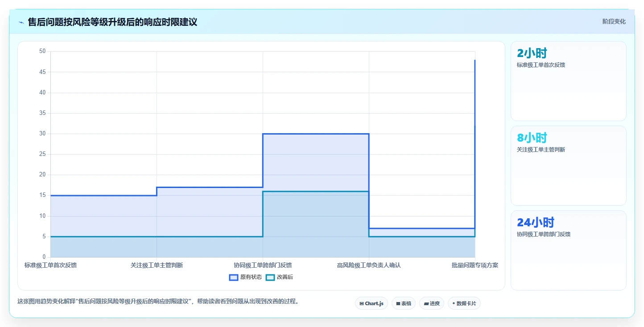
Task: Click the description sentence below the chart
Action: (x=158, y=302)
